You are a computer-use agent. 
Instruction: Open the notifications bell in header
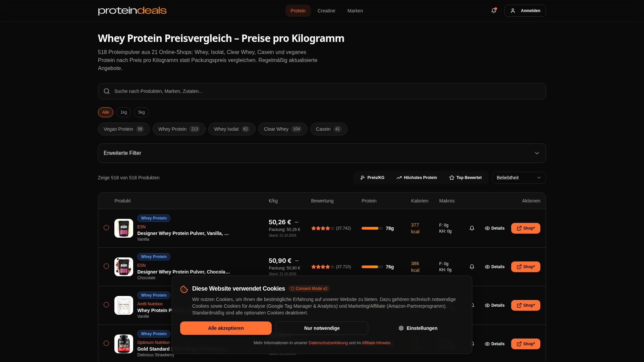coord(494,11)
